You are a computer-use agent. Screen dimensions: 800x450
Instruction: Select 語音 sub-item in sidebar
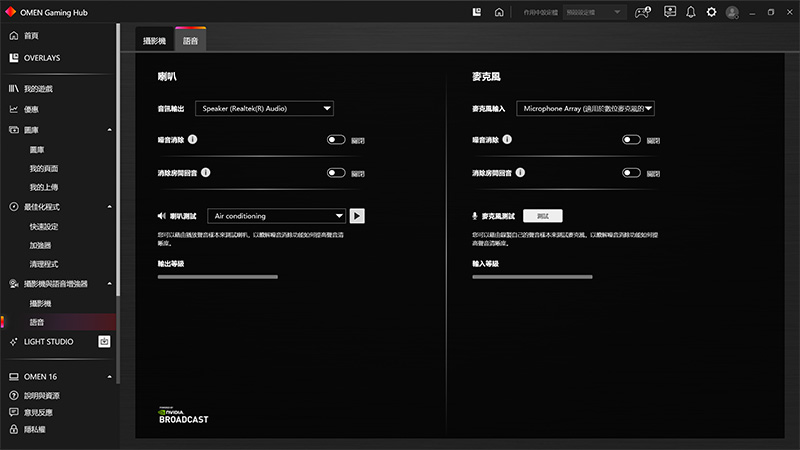tap(37, 322)
